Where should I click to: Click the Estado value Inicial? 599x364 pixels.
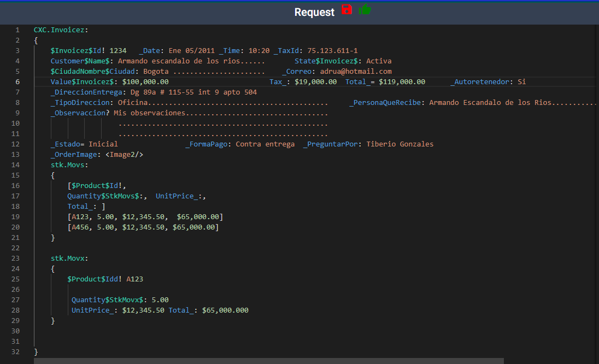point(103,144)
